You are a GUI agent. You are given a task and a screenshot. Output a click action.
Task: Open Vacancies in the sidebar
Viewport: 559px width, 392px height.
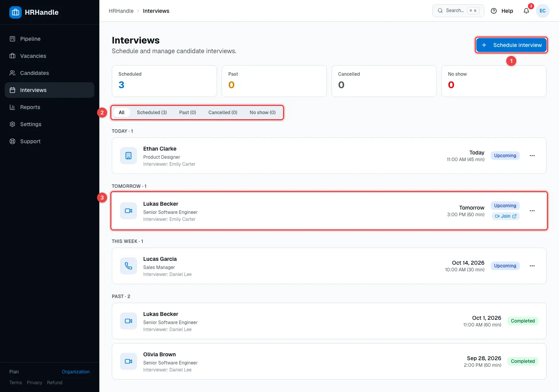pos(49,56)
